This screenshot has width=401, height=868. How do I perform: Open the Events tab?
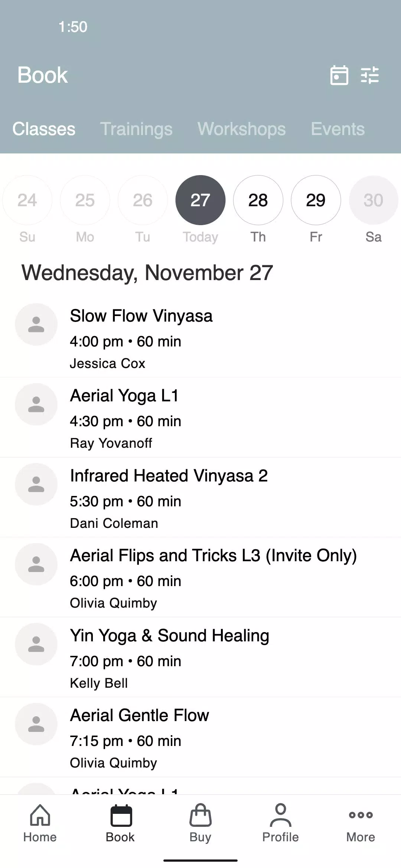tap(338, 129)
